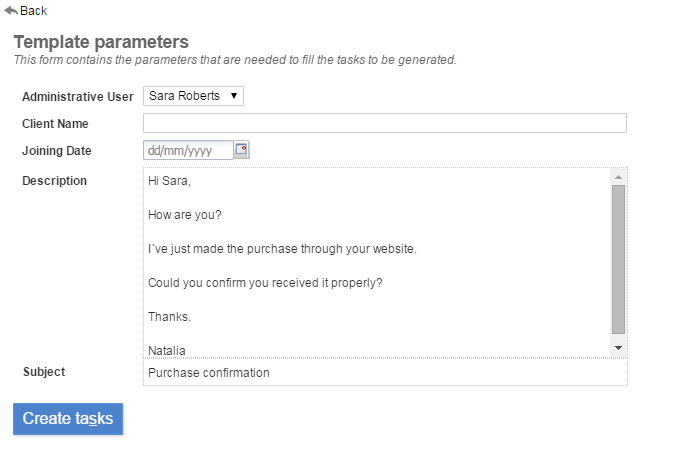Click the Client Name label
The image size is (680, 465).
(x=55, y=124)
